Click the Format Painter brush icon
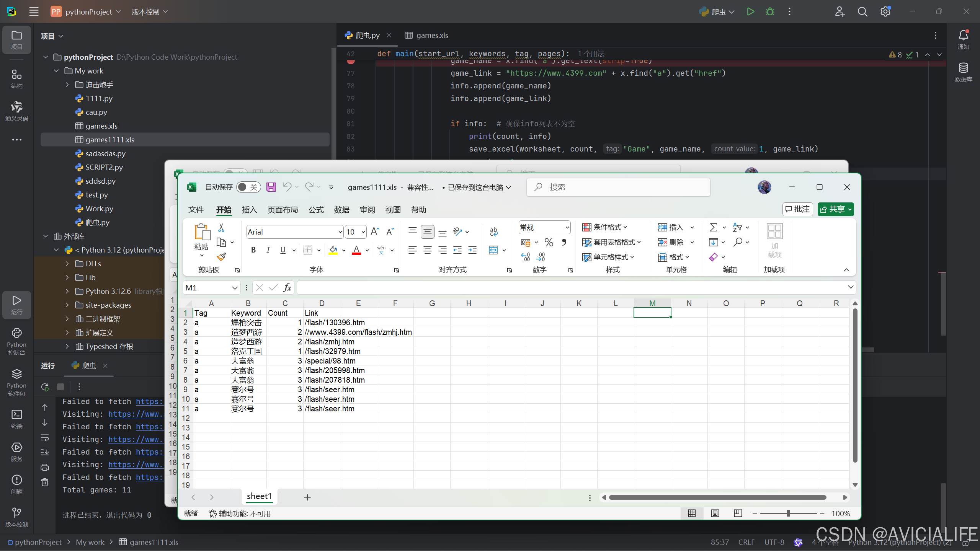Viewport: 980px width, 551px height. pos(221,257)
